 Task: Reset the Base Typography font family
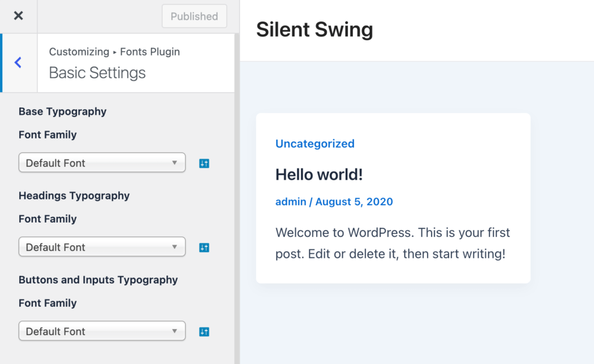pos(204,163)
